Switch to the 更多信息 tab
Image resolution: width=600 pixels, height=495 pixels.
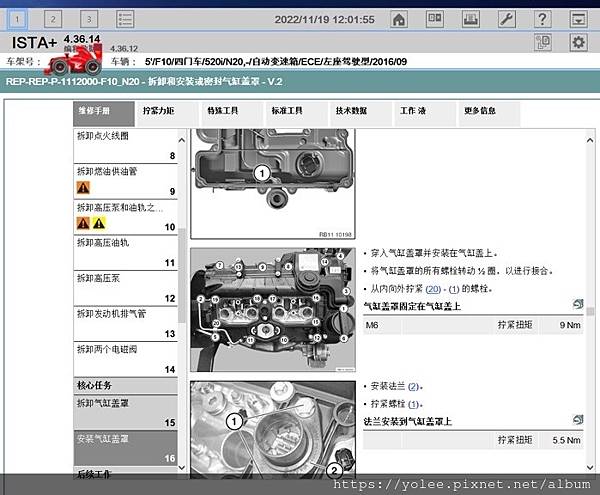[x=489, y=113]
